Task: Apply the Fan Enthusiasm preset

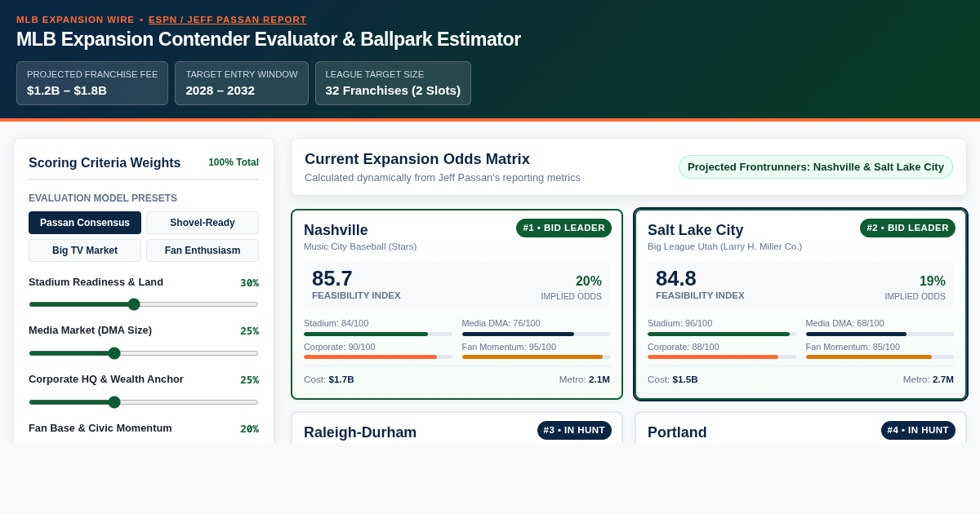Action: (x=203, y=250)
